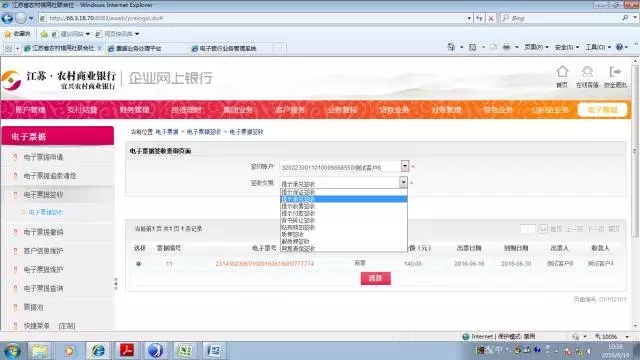The image size is (640, 360).
Task: Refresh the page using the toolbar icon
Action: click(x=479, y=18)
